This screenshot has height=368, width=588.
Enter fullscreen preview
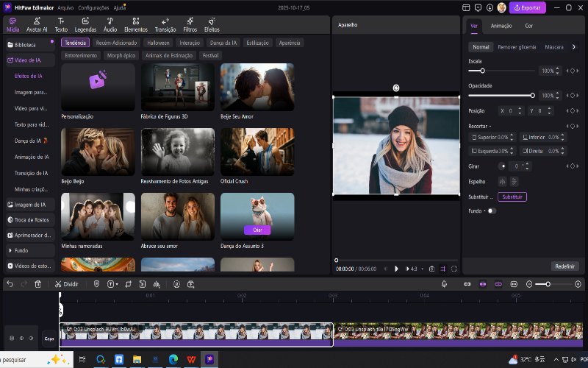(454, 269)
